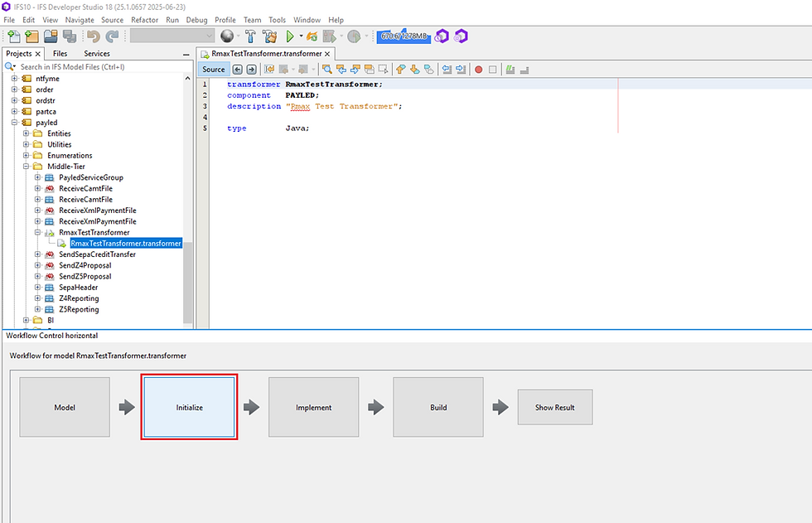812x523 pixels.
Task: Click the Implement workflow step button
Action: 313,407
